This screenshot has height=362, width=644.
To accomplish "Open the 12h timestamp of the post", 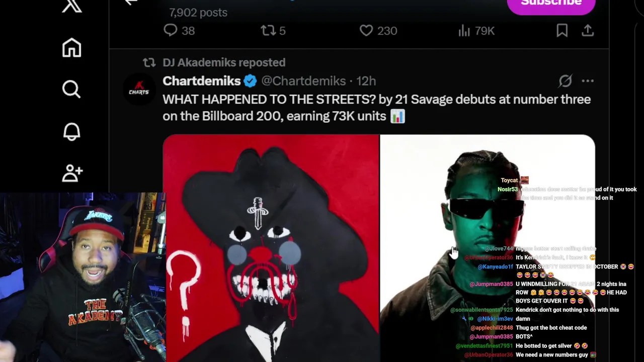I will click(x=366, y=81).
